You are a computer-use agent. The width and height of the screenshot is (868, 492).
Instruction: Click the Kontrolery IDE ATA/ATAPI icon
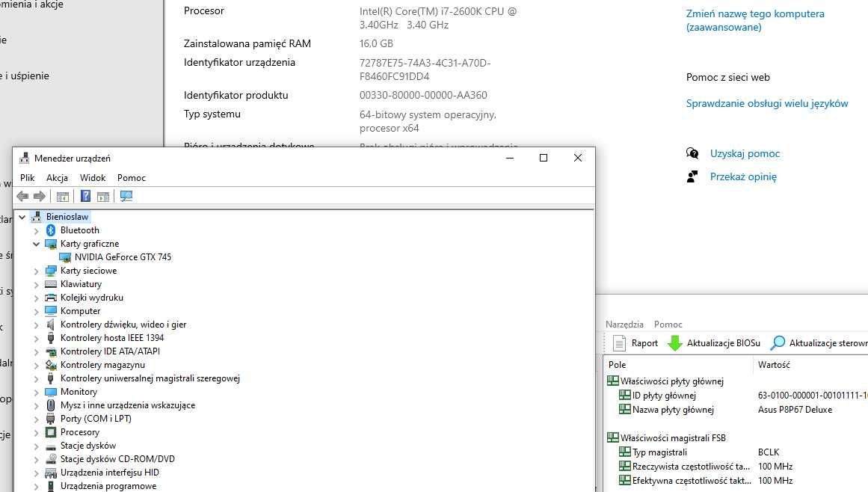(x=51, y=351)
